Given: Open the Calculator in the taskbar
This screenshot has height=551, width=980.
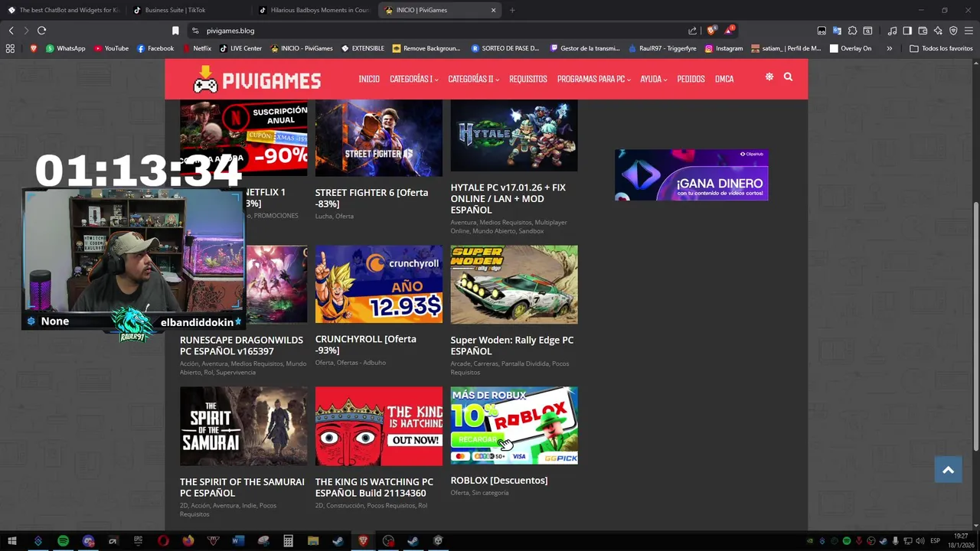Looking at the screenshot, I should click(x=288, y=541).
